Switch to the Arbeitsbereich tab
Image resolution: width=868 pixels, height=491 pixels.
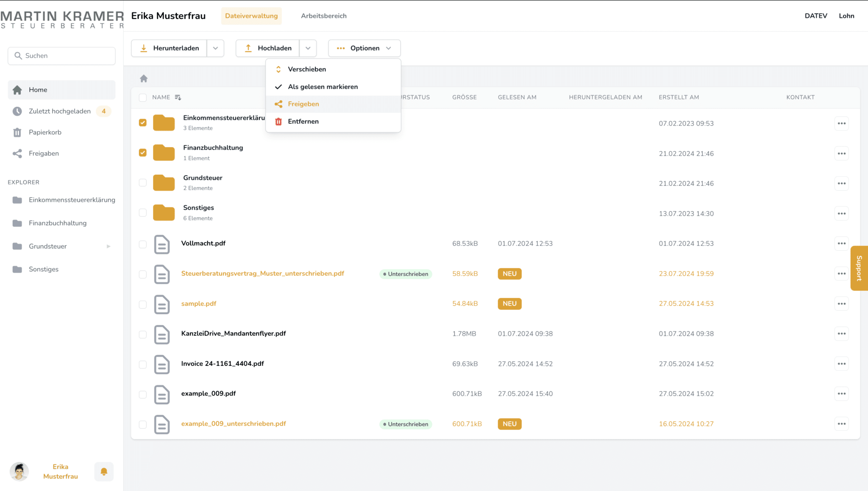pyautogui.click(x=324, y=16)
